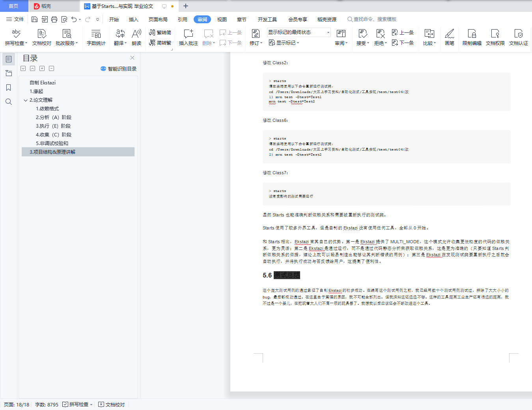This screenshot has height=410, width=532.
Task: Click the 智能识别目录 smart outline button
Action: click(118, 69)
